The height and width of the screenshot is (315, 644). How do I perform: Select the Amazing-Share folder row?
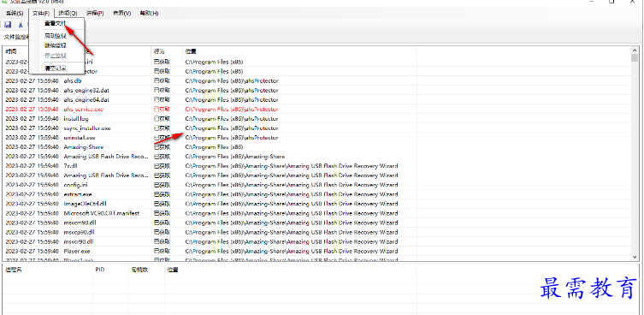coord(316,147)
